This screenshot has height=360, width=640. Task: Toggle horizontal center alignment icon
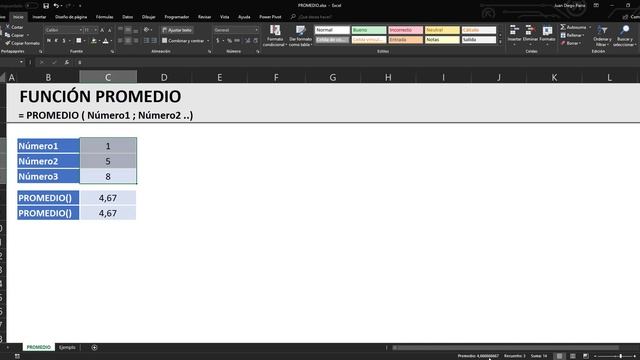pyautogui.click(x=128, y=41)
